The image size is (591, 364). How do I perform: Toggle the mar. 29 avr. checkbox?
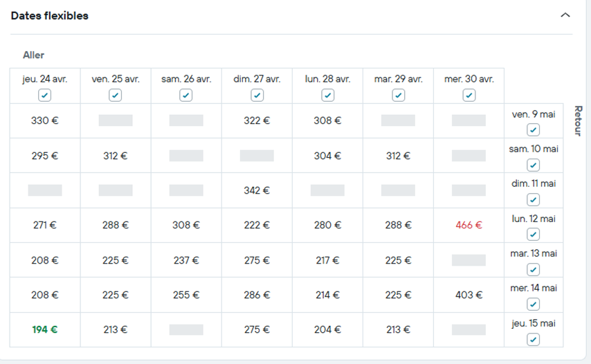click(x=399, y=95)
